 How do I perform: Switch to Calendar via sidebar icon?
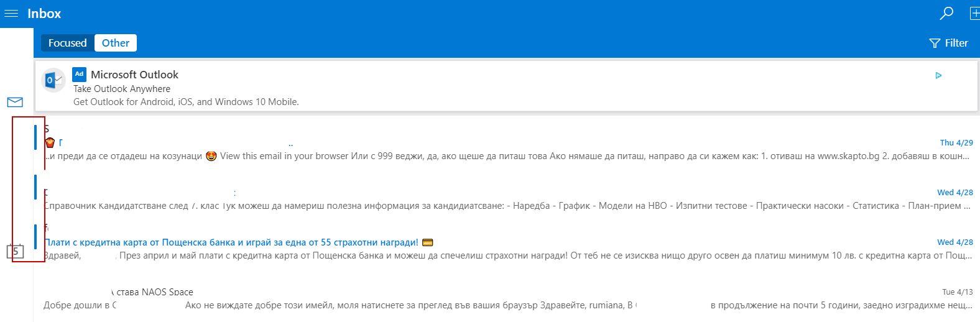pyautogui.click(x=15, y=251)
